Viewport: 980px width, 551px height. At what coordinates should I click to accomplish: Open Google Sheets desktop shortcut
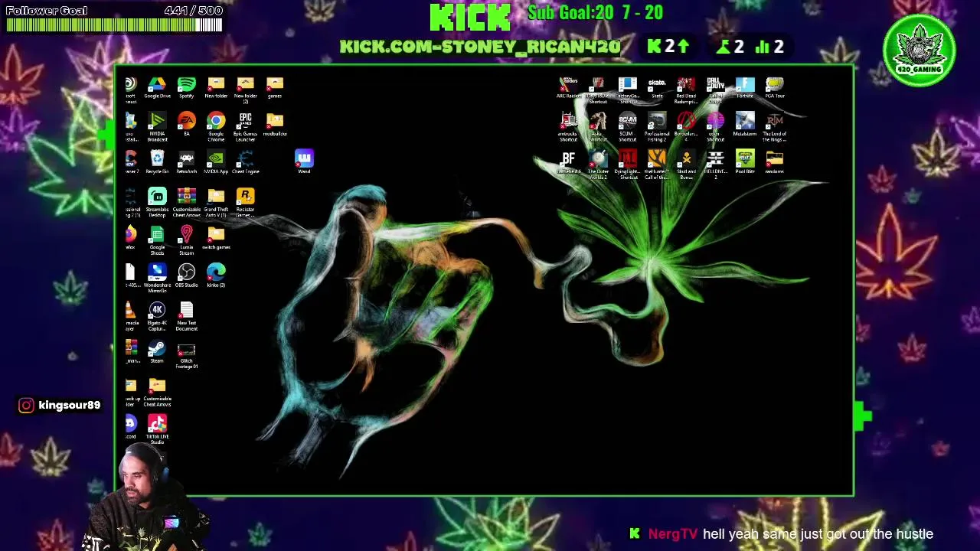click(157, 241)
